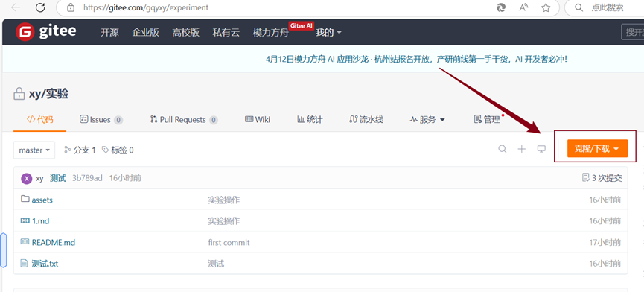Open the 模力方舟 menu item
This screenshot has height=292, width=644.
pos(271,33)
